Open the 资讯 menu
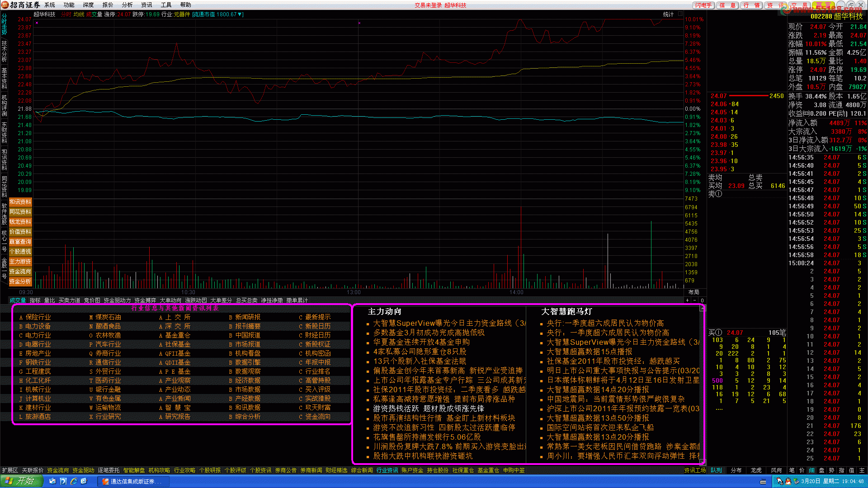The height and width of the screenshot is (488, 868). [x=147, y=5]
